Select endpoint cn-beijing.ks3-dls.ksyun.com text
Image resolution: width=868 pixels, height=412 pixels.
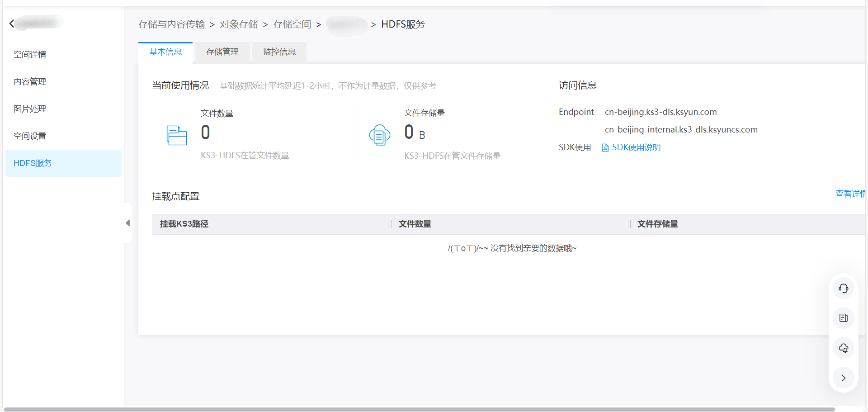point(661,112)
